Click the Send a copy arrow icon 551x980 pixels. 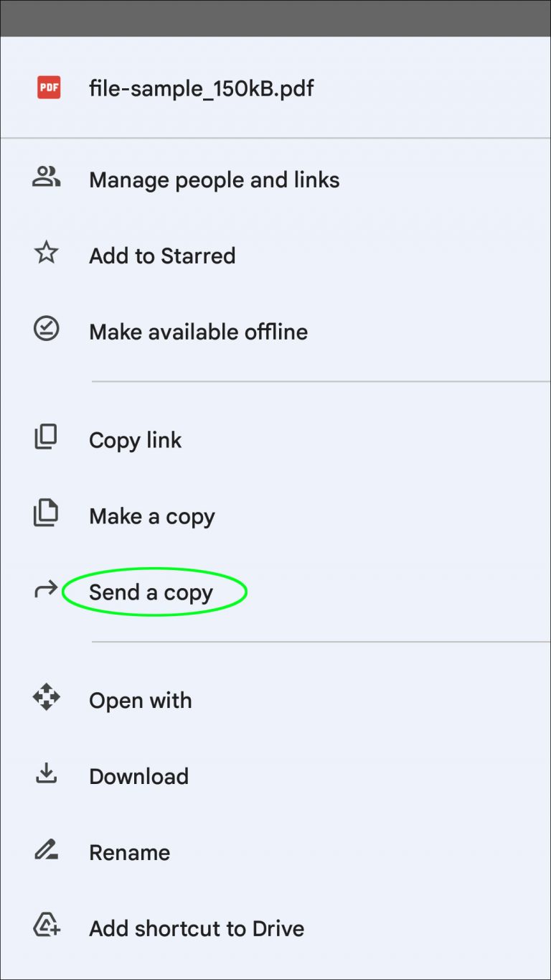46,592
